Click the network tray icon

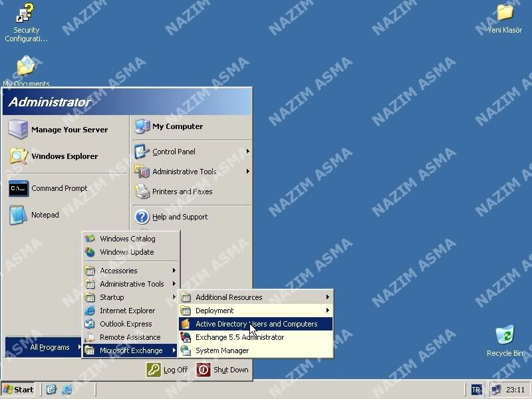click(x=496, y=390)
